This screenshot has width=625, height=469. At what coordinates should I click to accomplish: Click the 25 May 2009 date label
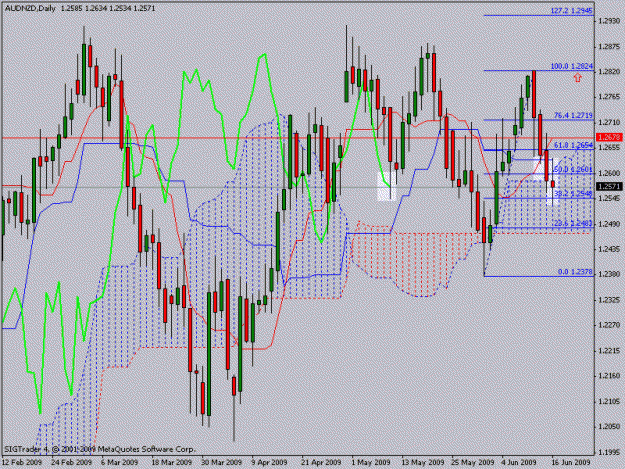473,462
